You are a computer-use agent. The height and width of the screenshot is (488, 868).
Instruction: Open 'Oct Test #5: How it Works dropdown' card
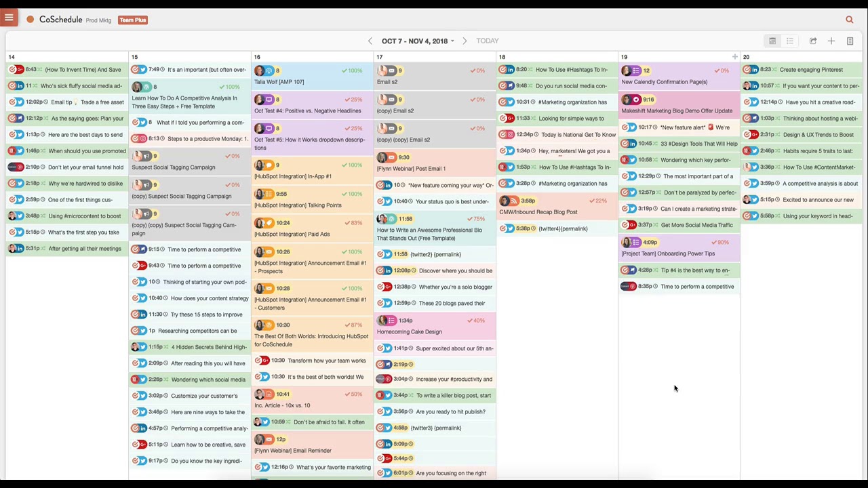(x=312, y=138)
